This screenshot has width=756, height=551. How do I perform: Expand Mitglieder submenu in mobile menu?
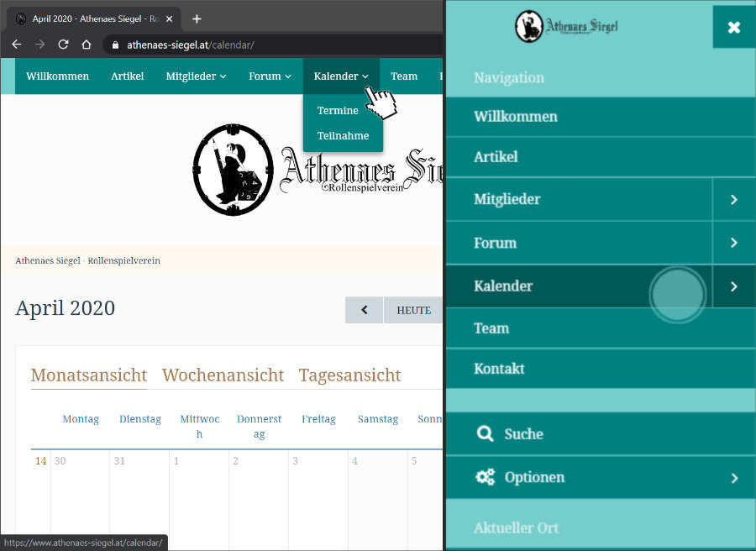tap(733, 200)
